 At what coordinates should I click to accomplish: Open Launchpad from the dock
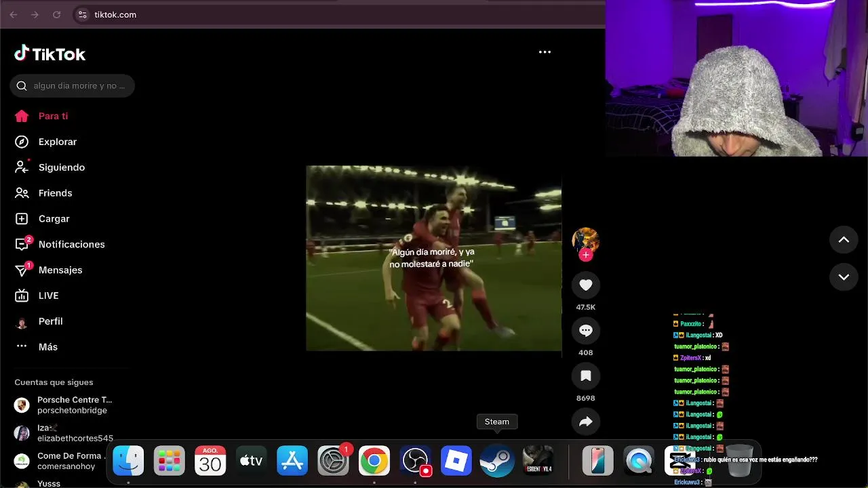point(169,462)
